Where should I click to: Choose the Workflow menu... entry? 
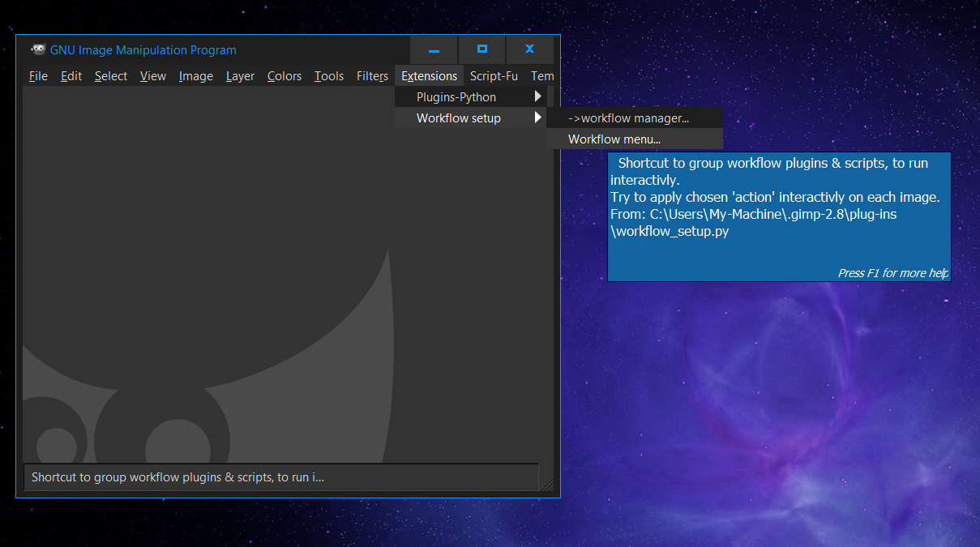(635, 139)
